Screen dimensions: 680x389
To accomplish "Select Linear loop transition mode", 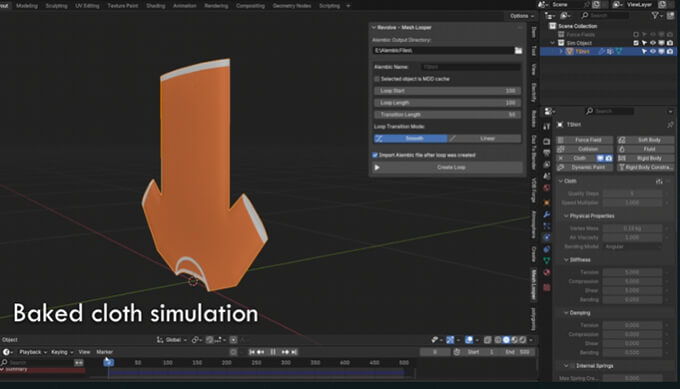I will click(484, 138).
